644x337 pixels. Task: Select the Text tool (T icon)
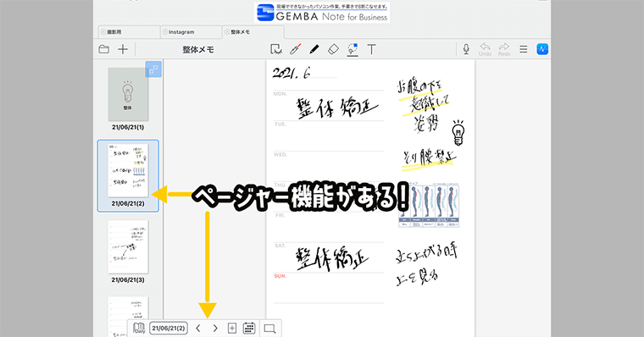(x=371, y=49)
